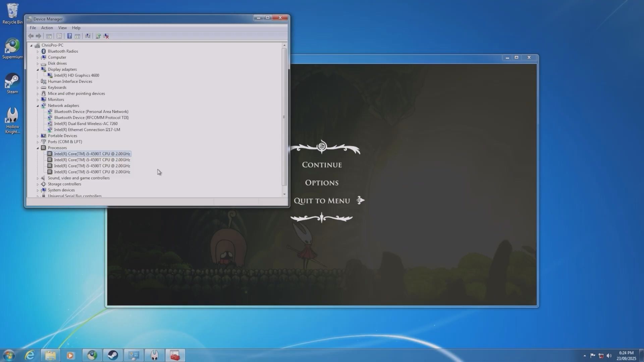Toggle the show/hide console tree toolbar icon

click(x=49, y=36)
